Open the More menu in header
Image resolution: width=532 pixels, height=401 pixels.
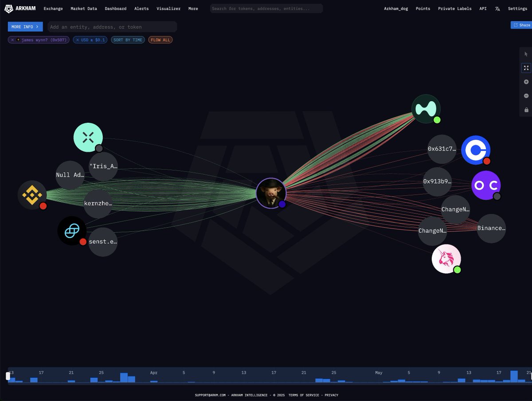(x=193, y=8)
